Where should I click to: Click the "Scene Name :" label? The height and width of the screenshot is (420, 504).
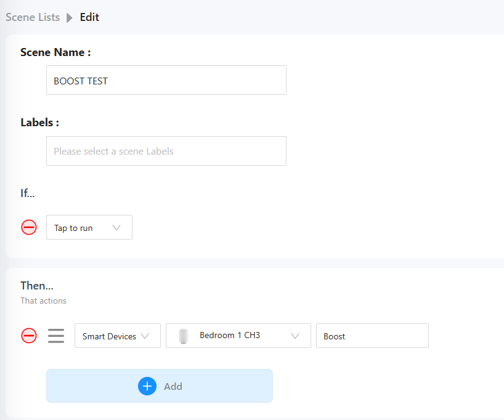pyautogui.click(x=55, y=52)
